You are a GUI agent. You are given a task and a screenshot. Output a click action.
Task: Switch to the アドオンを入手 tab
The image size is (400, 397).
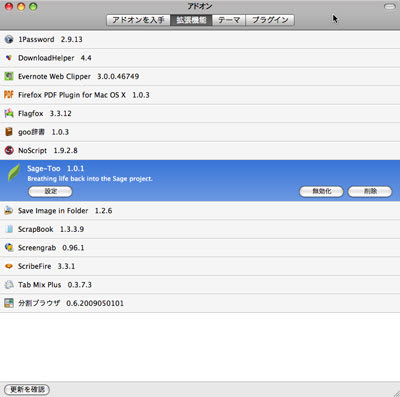point(138,20)
